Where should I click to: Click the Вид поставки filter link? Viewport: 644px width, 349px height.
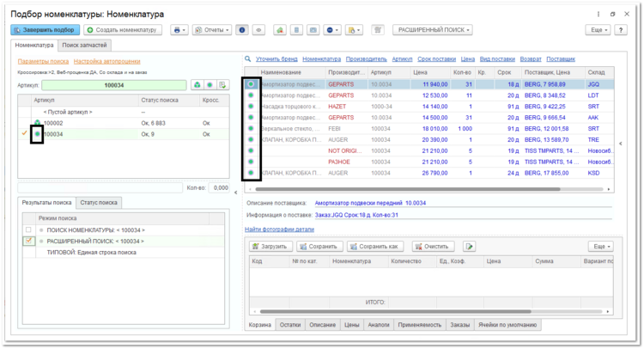tap(497, 58)
